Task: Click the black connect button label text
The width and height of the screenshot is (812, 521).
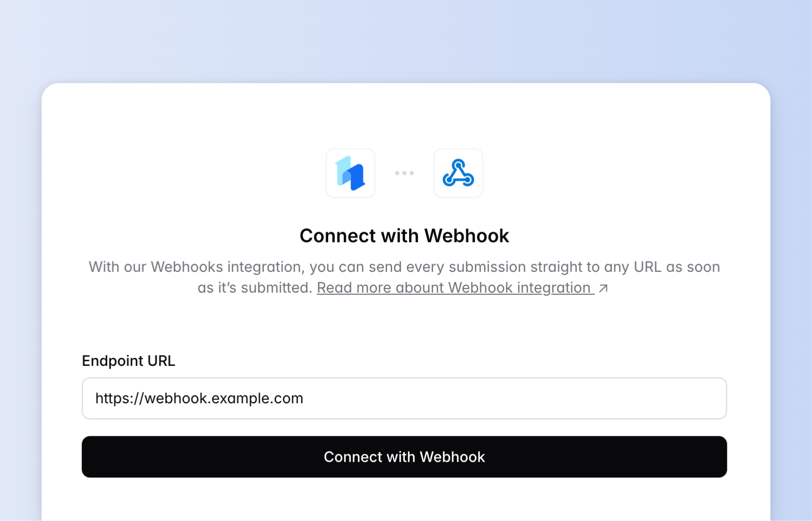Action: (404, 457)
